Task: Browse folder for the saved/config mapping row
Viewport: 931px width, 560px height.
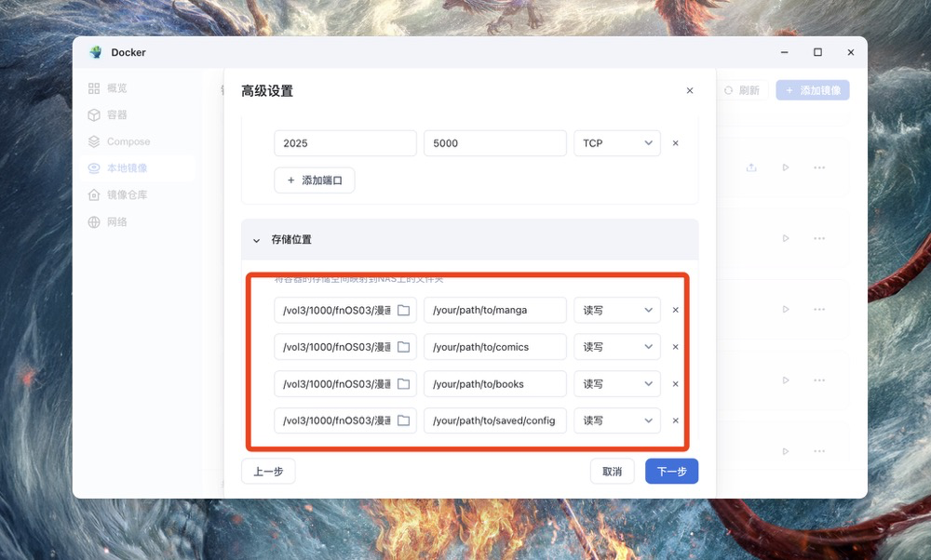Action: click(404, 420)
